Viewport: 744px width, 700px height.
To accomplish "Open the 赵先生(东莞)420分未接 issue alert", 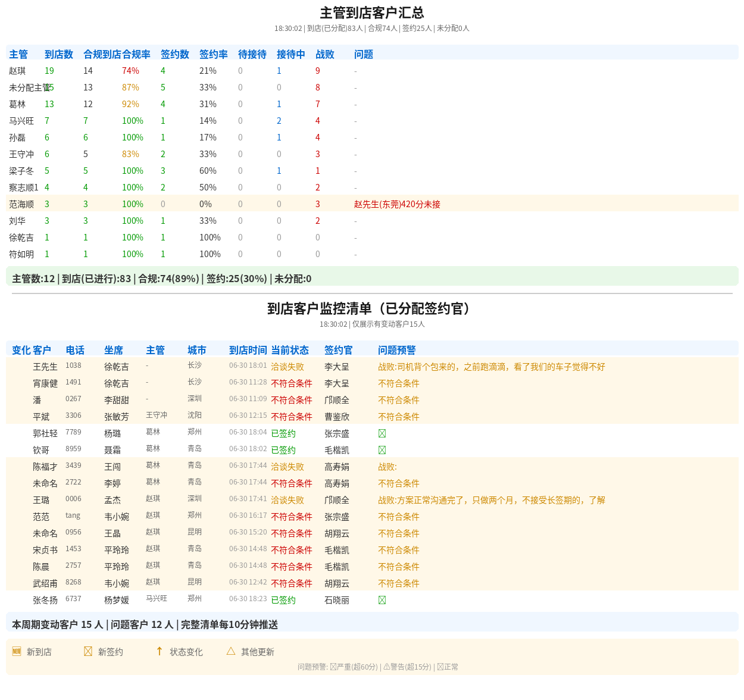I will (397, 204).
